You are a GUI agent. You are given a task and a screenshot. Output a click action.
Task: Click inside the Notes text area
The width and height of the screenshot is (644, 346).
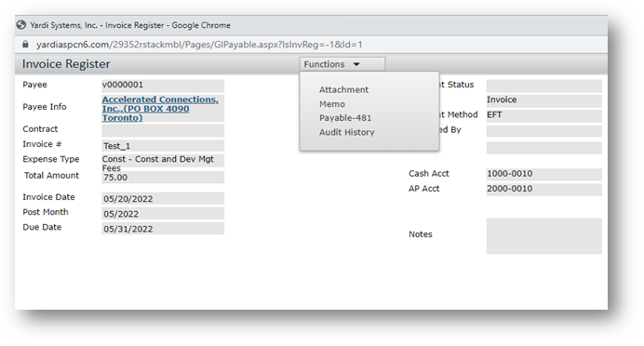(x=543, y=236)
